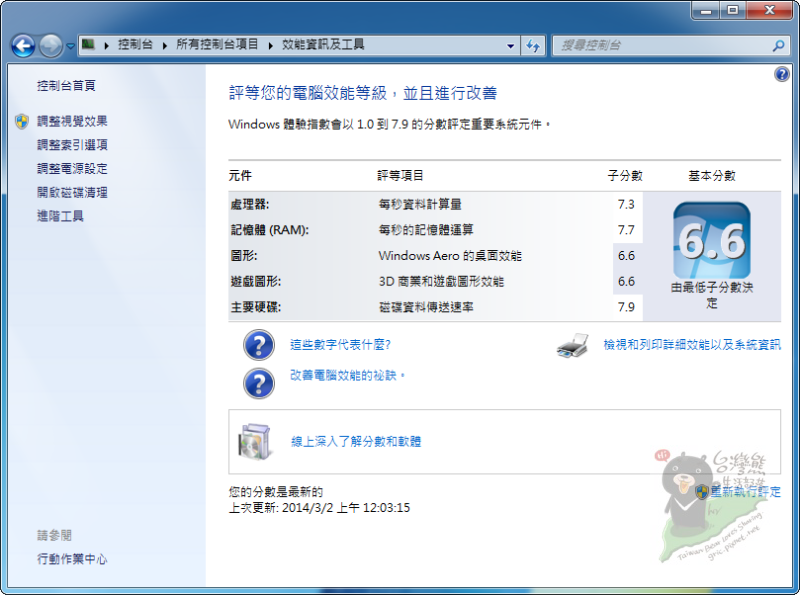Minimize the window
Image resolution: width=800 pixels, height=595 pixels.
[x=706, y=10]
